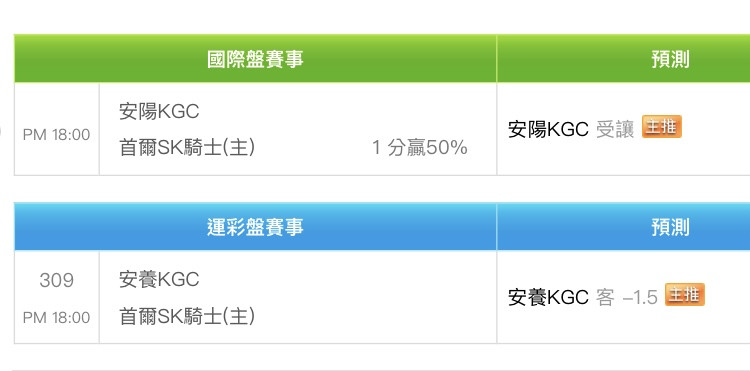750x371 pixels.
Task: Click the 客 label beside 安養KGC
Action: pos(605,297)
